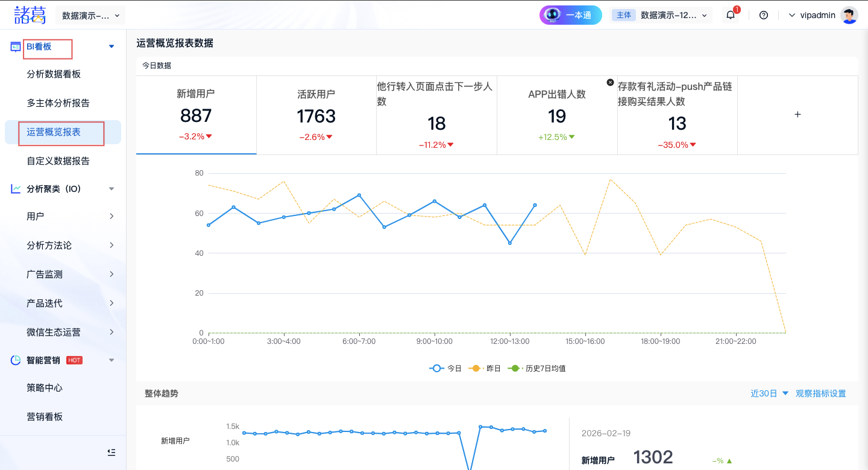Screen dimensions: 868x470
Task: Click the vipadmin user avatar
Action: 849,15
